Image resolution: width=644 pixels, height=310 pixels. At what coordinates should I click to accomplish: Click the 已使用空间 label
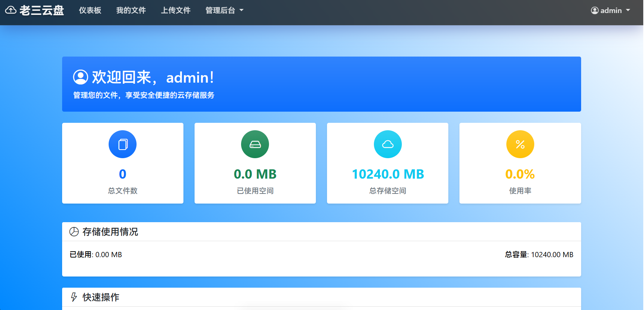[255, 191]
